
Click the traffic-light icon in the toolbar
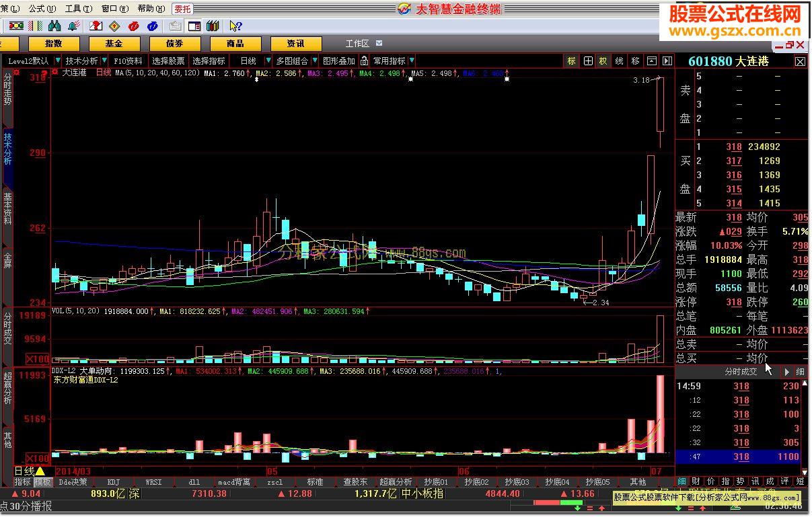click(16, 26)
